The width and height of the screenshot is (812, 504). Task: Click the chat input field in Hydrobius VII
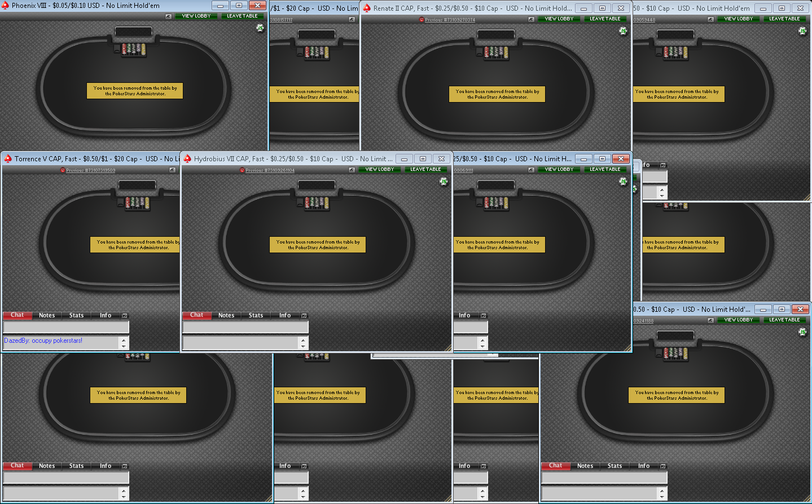tap(245, 327)
